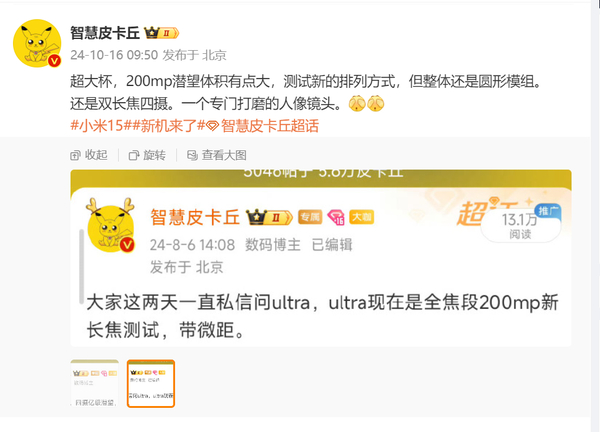Click the 专属 badge in embedded post
Screen dimensions: 600x432
click(x=310, y=217)
